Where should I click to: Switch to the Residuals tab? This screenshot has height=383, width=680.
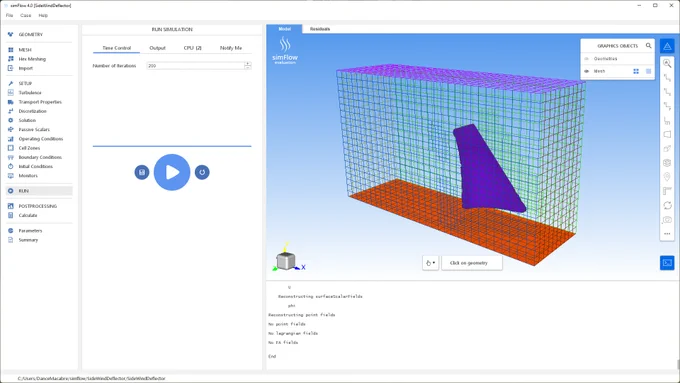[320, 29]
